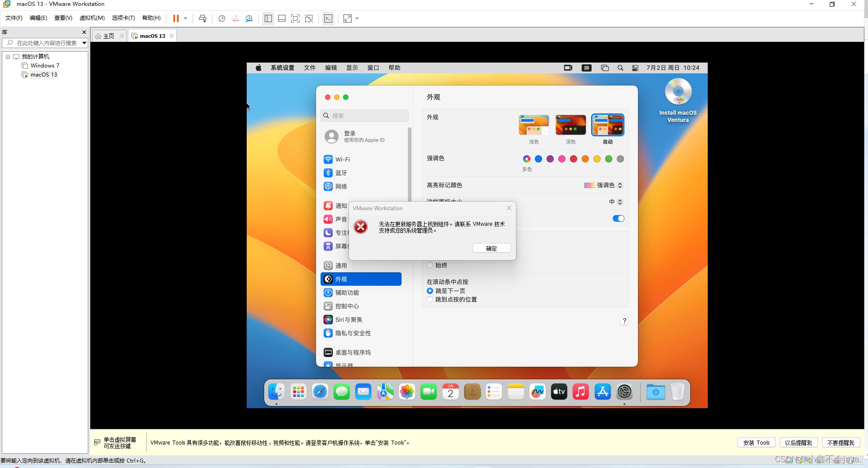Open the 虚拟机(M) menu
Viewport: 868px width, 468px height.
click(x=92, y=18)
